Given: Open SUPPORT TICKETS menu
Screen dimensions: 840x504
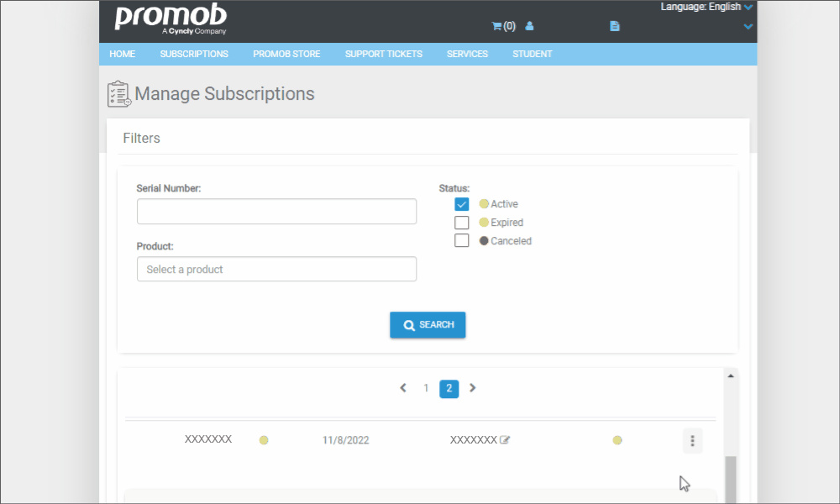Looking at the screenshot, I should (x=384, y=54).
